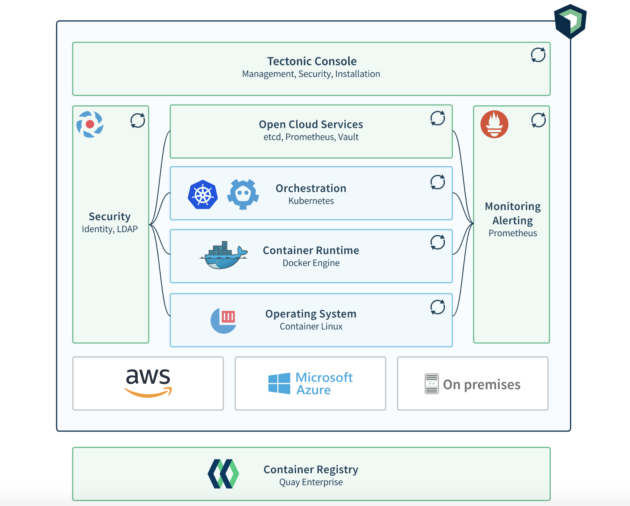Click the refresh icon in Orchestration box
This screenshot has width=630, height=506.
point(438,182)
